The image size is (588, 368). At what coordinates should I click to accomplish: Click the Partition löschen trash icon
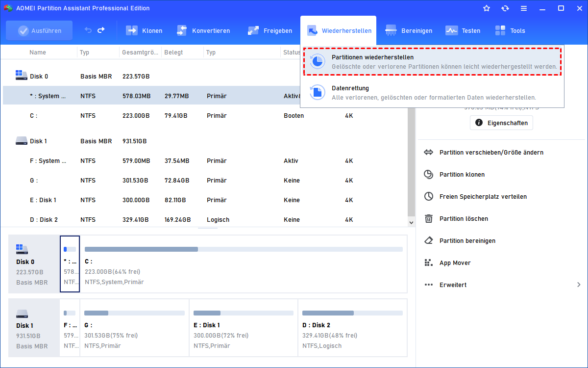[x=429, y=218]
